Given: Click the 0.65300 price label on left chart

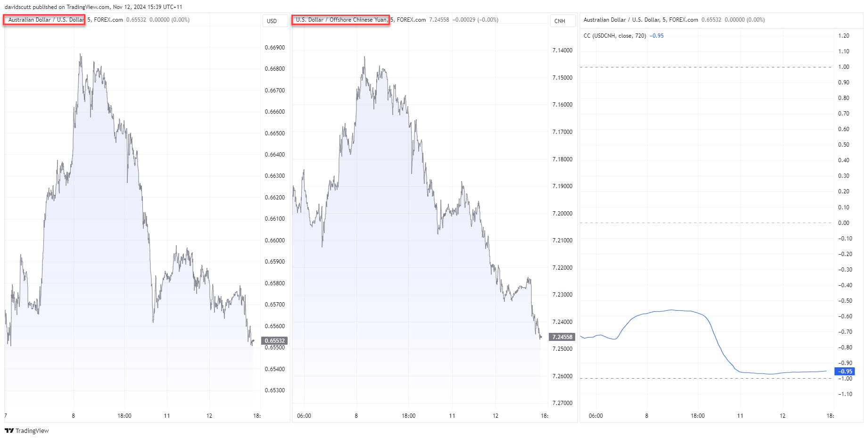Looking at the screenshot, I should (274, 390).
